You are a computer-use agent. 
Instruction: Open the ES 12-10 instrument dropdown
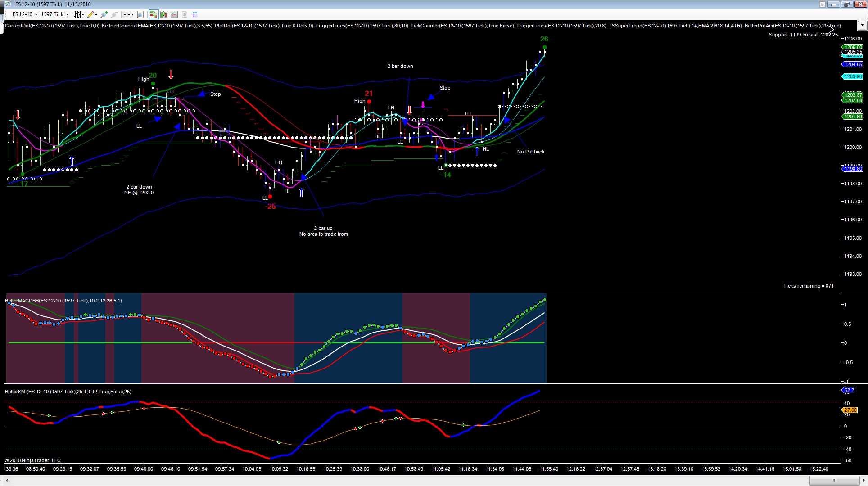tap(25, 14)
